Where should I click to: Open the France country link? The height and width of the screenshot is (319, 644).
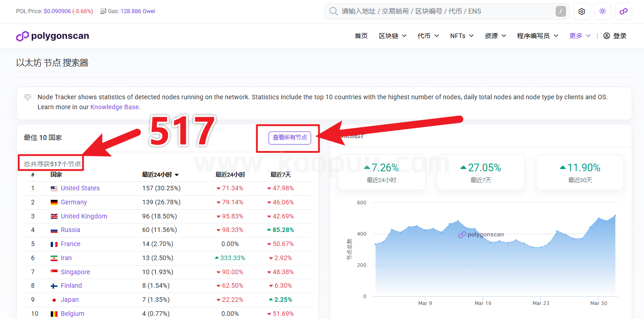[x=71, y=244]
